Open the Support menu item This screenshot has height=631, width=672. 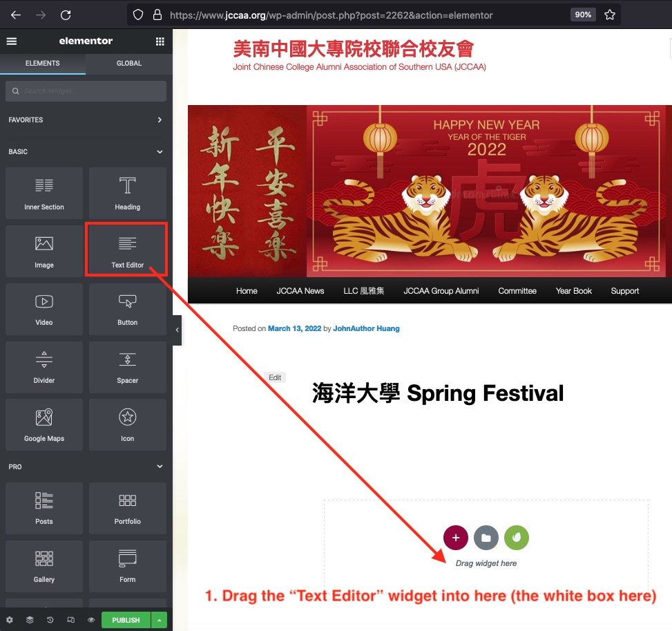tap(624, 291)
